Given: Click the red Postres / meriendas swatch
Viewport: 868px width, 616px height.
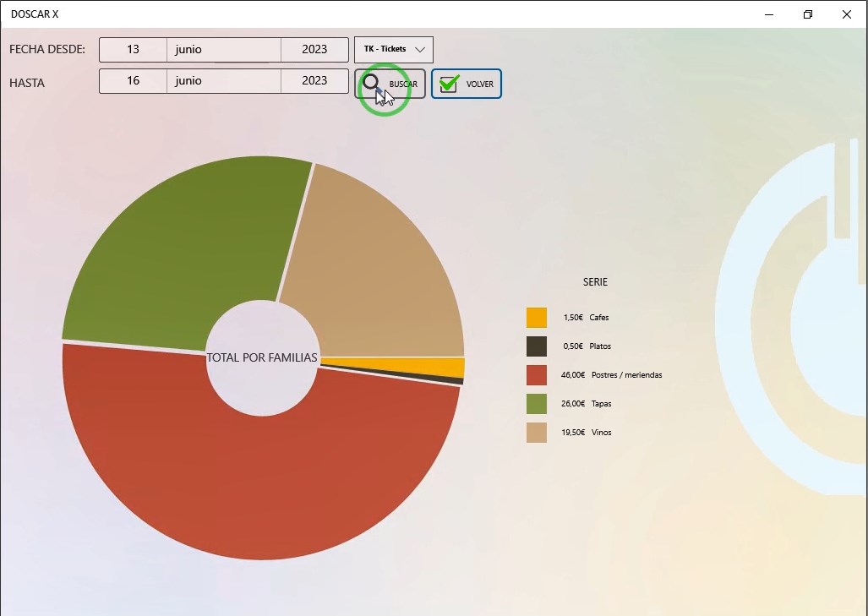Looking at the screenshot, I should [537, 375].
